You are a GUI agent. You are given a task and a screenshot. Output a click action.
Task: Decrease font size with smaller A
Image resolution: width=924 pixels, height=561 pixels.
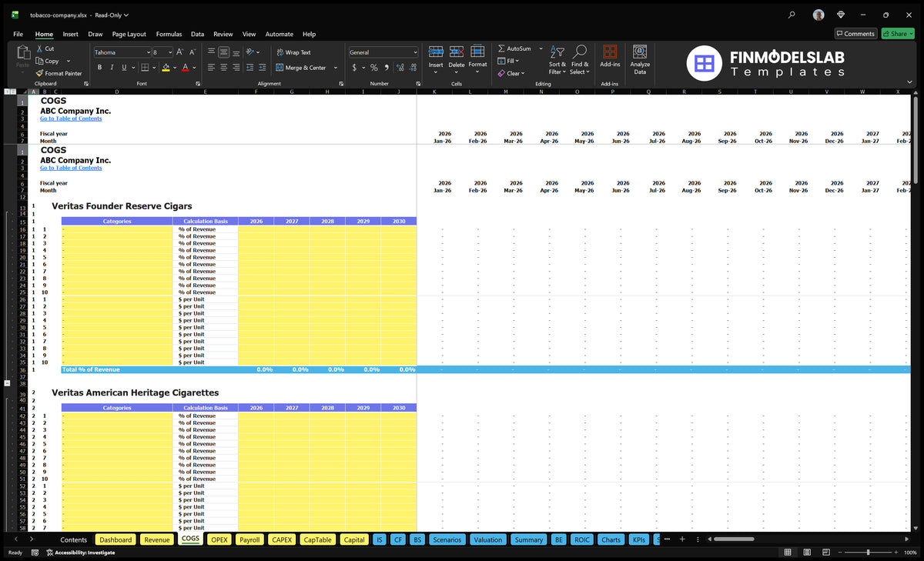click(x=192, y=52)
